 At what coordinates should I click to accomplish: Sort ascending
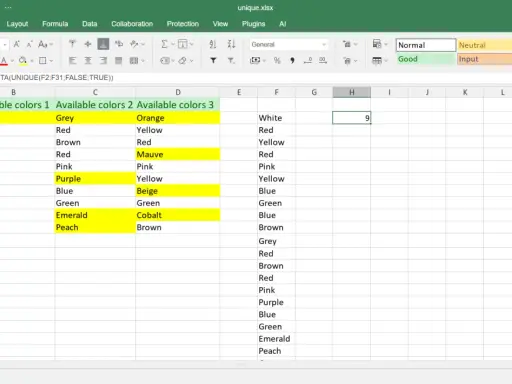pos(213,44)
